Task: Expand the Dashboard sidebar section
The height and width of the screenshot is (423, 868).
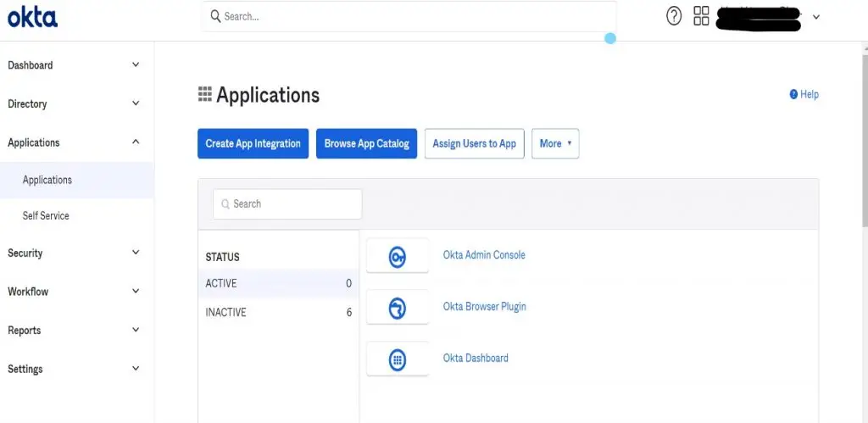Action: 136,64
